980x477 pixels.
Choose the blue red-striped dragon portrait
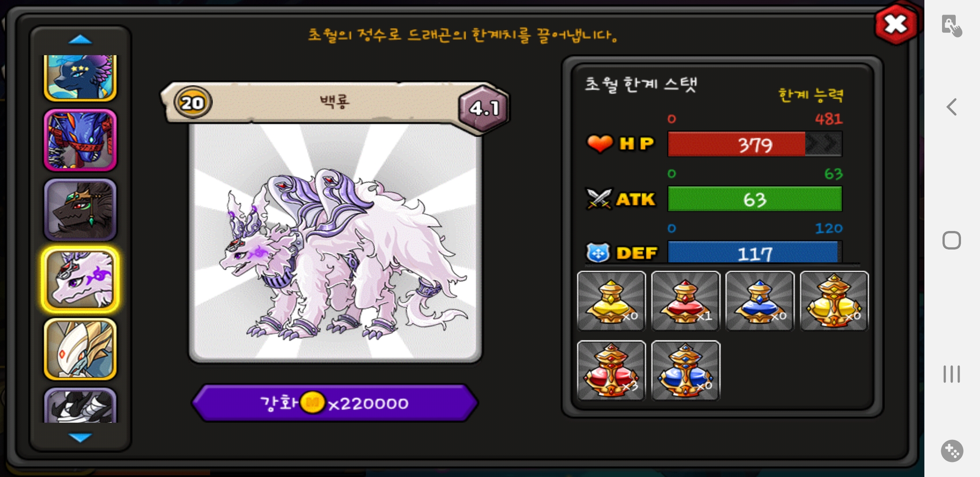pos(80,140)
